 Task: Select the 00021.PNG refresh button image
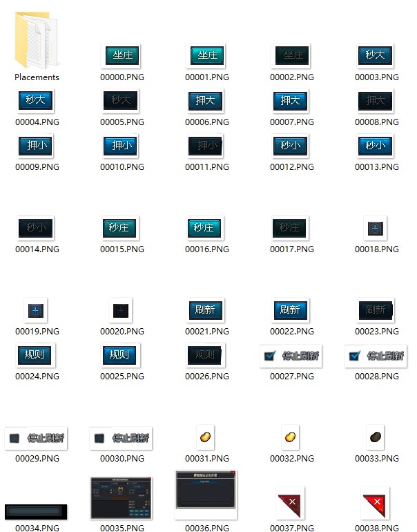pos(206,310)
